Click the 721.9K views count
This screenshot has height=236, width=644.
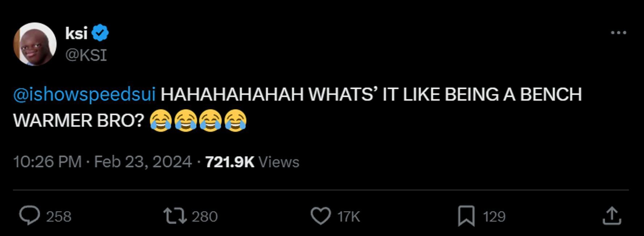pos(230,162)
